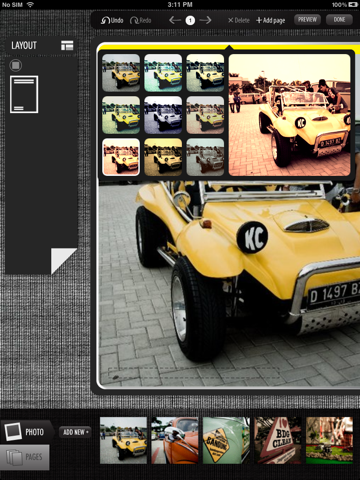Select the page 1 indicator dot
This screenshot has height=480, width=360.
(x=190, y=20)
